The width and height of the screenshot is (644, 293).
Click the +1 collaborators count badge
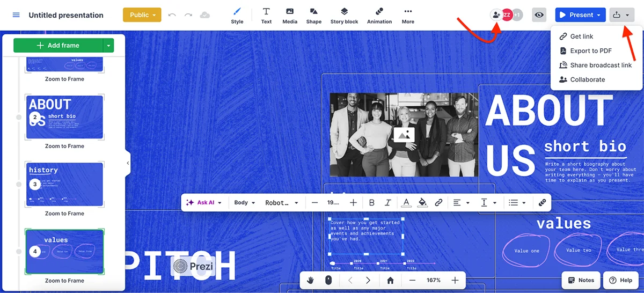517,15
